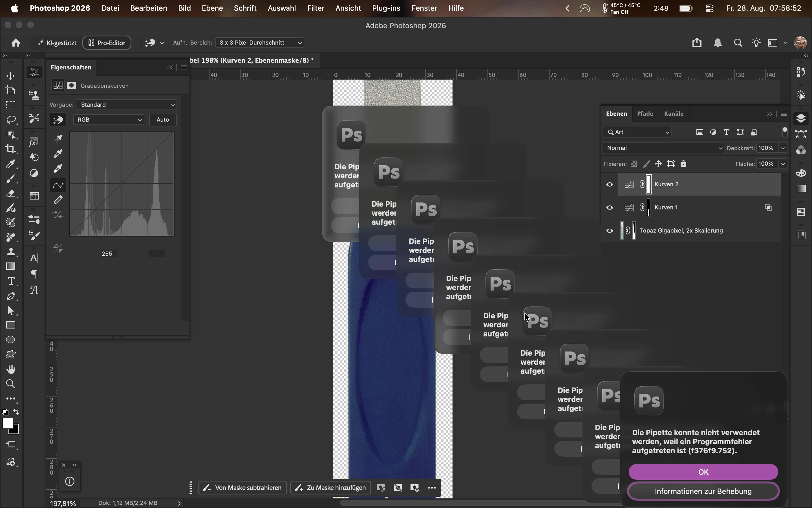Open the Vorgabe preset dropdown
The width and height of the screenshot is (812, 508).
[x=127, y=105]
